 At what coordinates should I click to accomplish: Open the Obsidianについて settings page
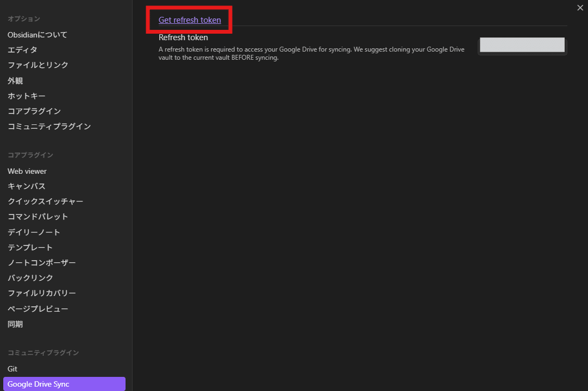tap(37, 34)
